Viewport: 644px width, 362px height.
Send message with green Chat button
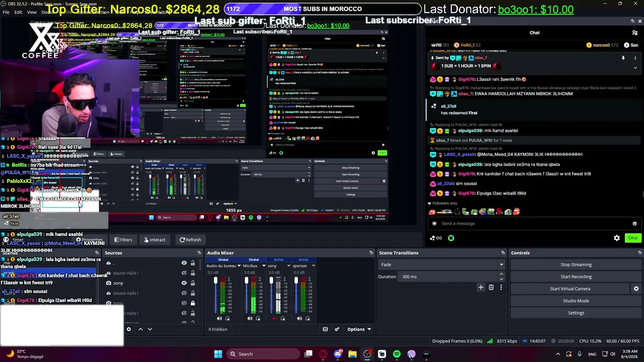click(x=632, y=238)
